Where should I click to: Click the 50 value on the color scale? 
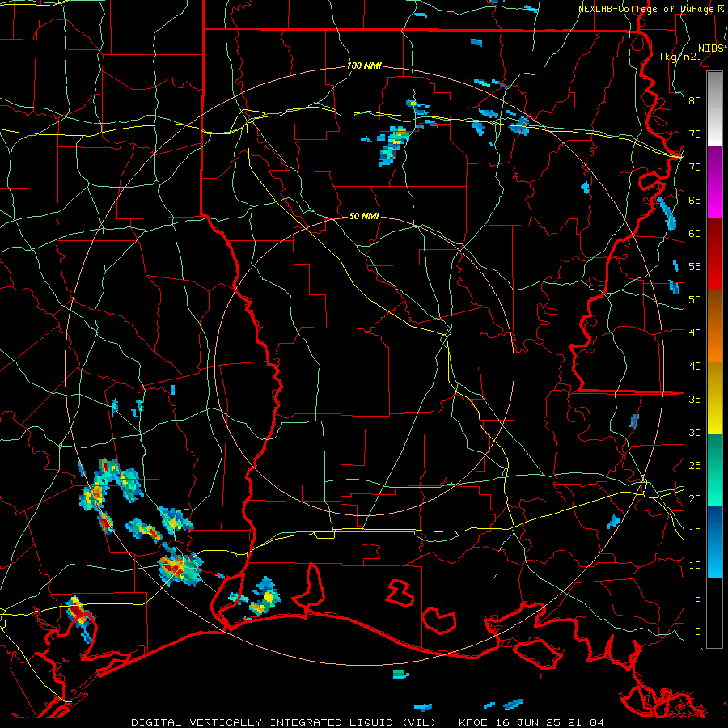tap(695, 300)
